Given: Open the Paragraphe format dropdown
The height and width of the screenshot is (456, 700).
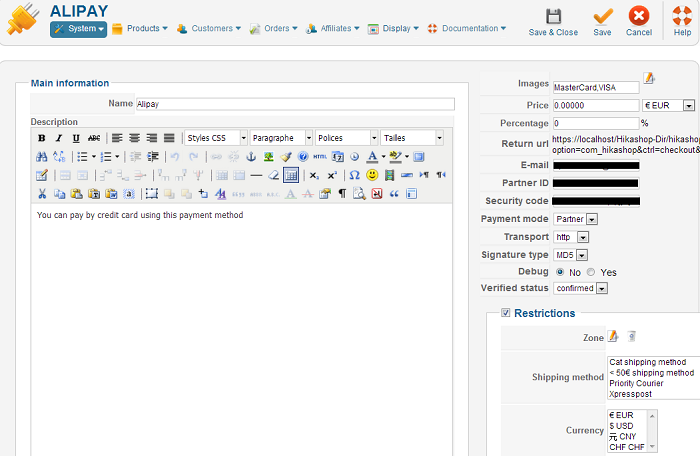Looking at the screenshot, I should [281, 138].
